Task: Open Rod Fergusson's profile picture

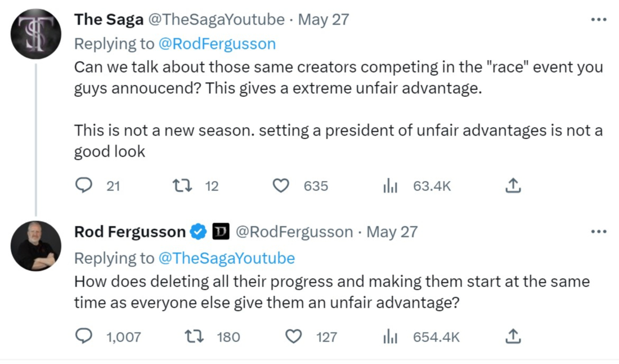Action: pos(36,246)
